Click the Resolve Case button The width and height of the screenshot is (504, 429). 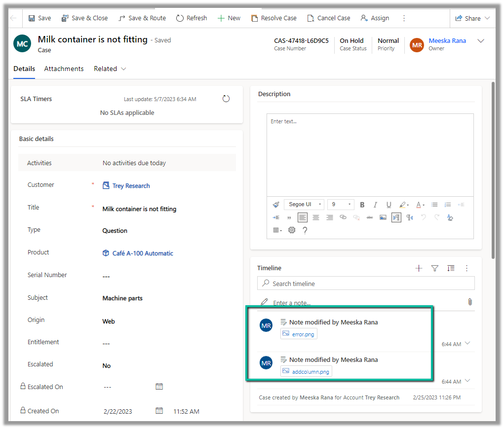click(273, 18)
